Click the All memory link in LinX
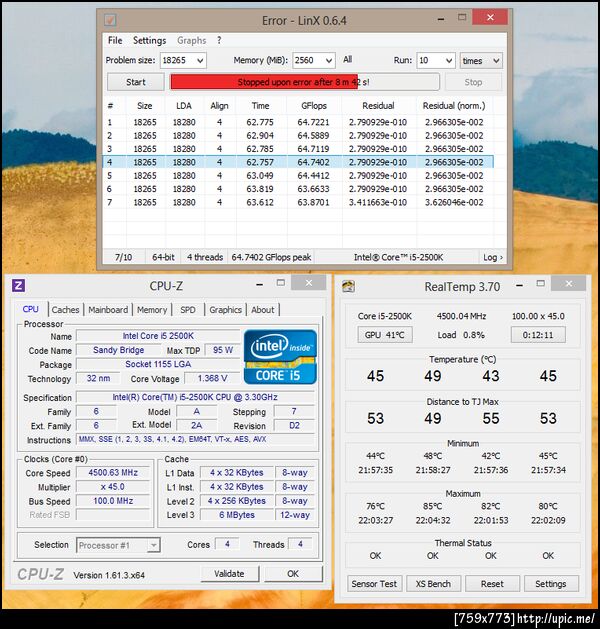Screen dimensions: 600x629 point(347,60)
